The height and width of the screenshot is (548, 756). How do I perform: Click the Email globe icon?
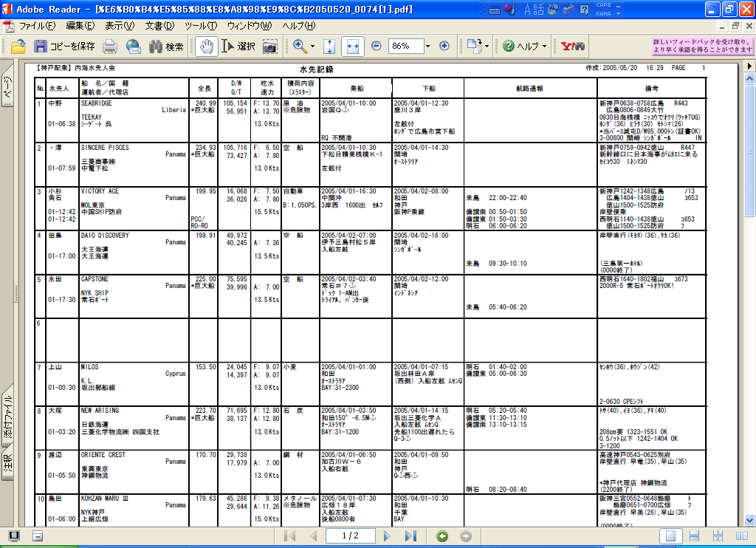point(134,47)
